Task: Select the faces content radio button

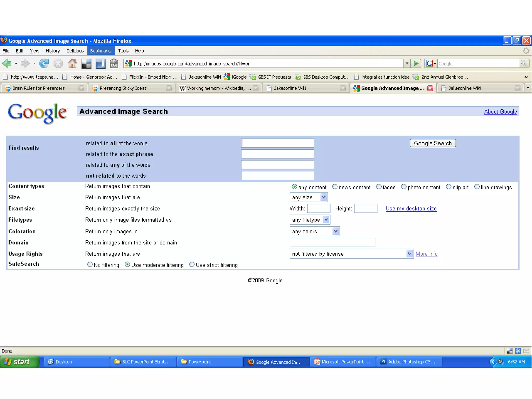Action: (379, 187)
